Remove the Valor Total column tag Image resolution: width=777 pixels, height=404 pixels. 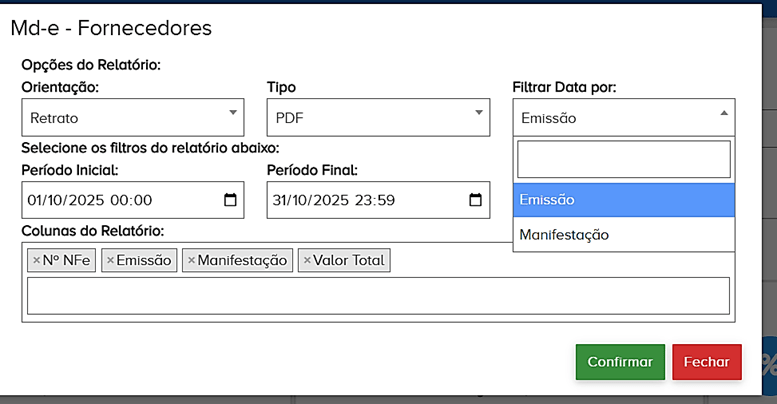pos(307,261)
